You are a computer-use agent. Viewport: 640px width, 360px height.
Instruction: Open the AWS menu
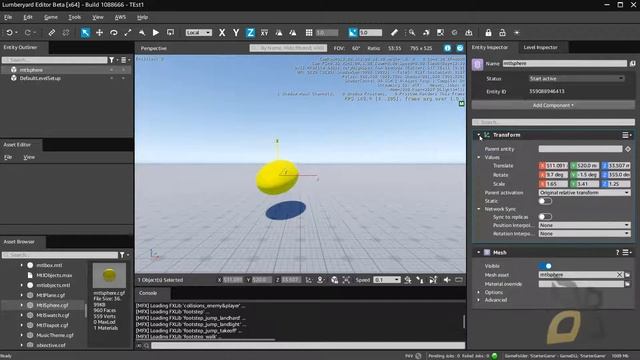120,17
